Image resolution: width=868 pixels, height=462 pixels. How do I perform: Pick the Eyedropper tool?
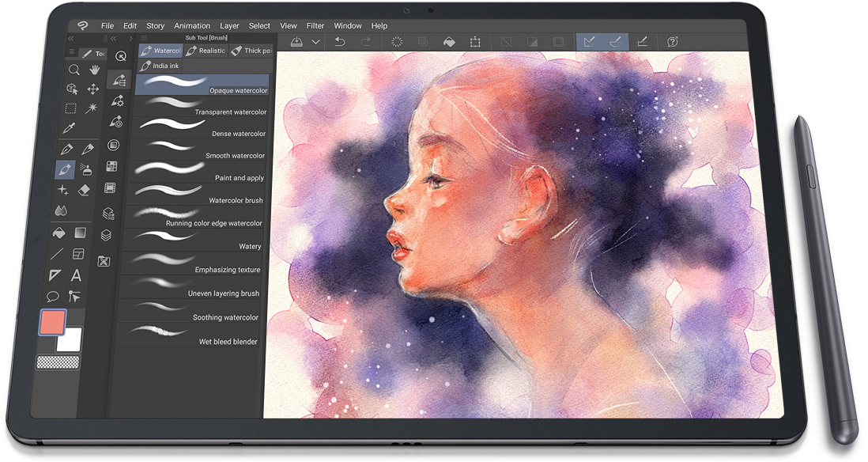coord(69,128)
